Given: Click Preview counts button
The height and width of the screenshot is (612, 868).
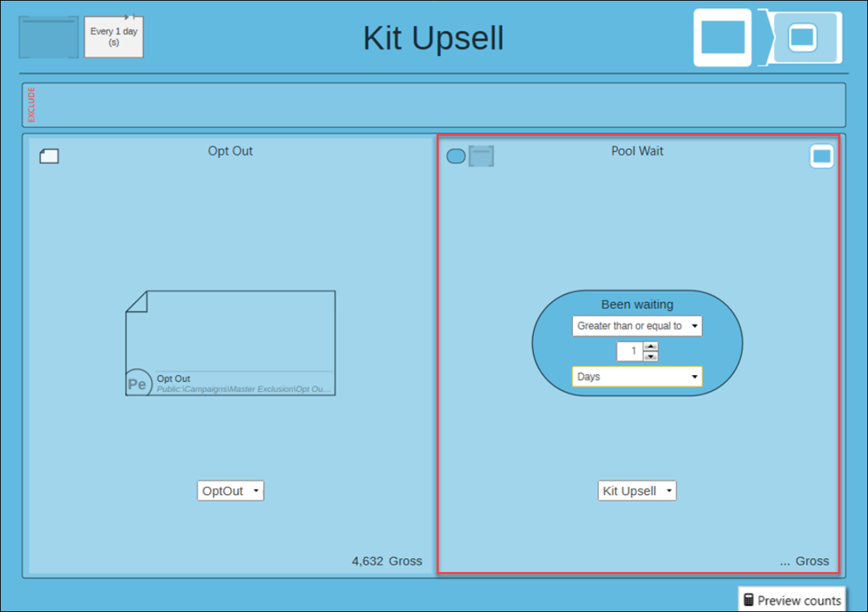Looking at the screenshot, I should point(792,600).
